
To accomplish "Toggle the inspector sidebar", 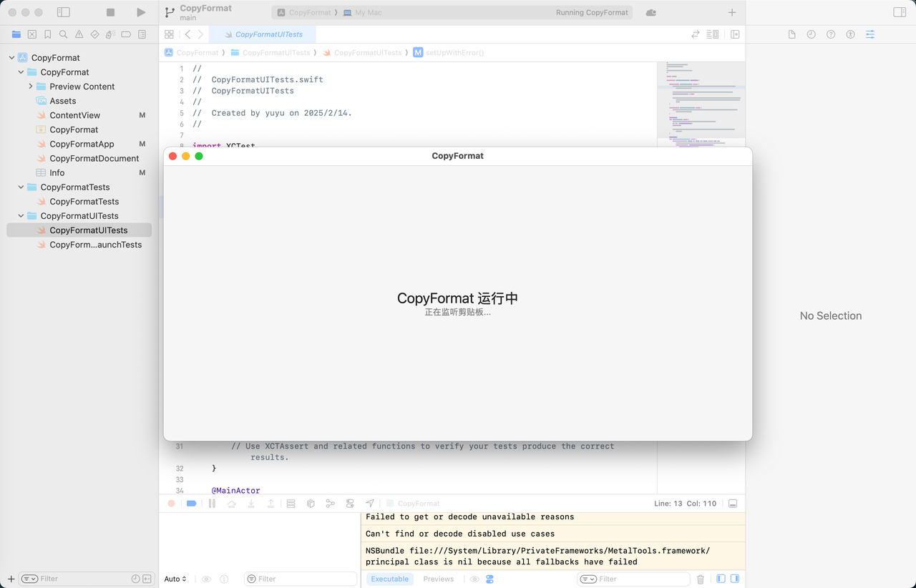I will click(900, 12).
